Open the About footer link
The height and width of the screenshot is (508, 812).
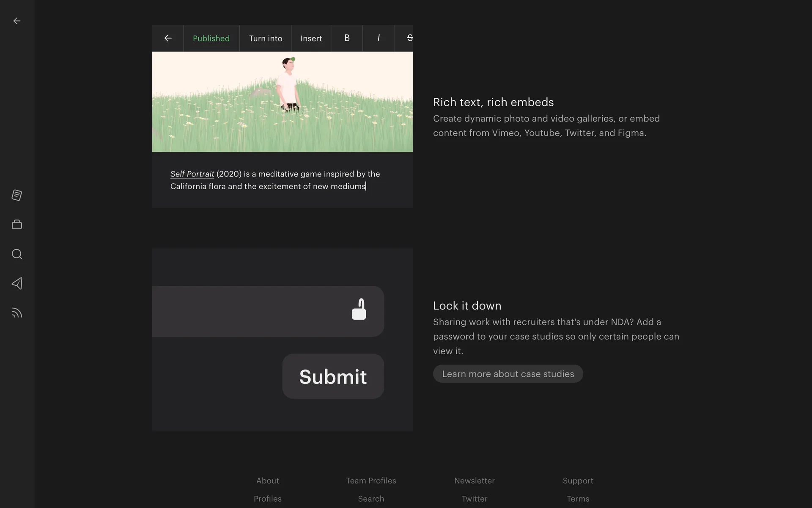(268, 480)
